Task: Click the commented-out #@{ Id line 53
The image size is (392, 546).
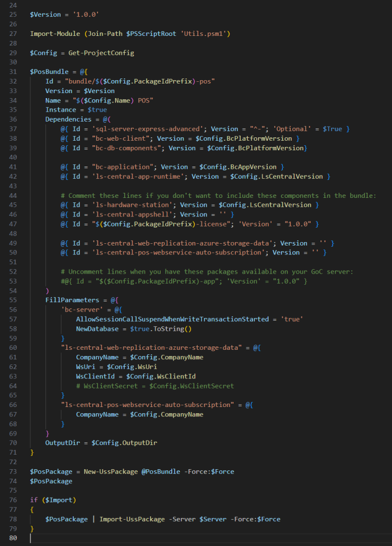Action: pyautogui.click(x=184, y=281)
